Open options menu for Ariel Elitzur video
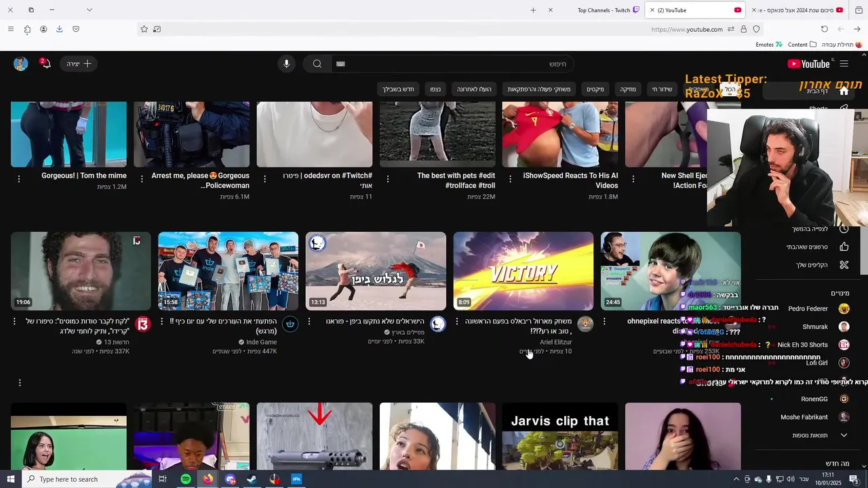 [x=456, y=321]
